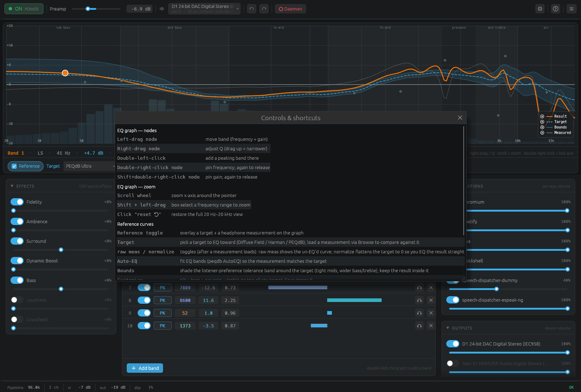The height and width of the screenshot is (392, 581).
Task: Click headphone icon on band 9 row
Action: [419, 313]
